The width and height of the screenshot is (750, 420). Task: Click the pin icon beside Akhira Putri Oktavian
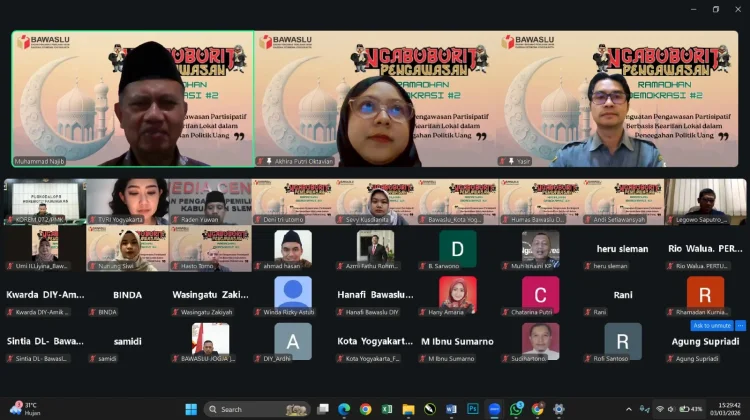[x=269, y=161]
